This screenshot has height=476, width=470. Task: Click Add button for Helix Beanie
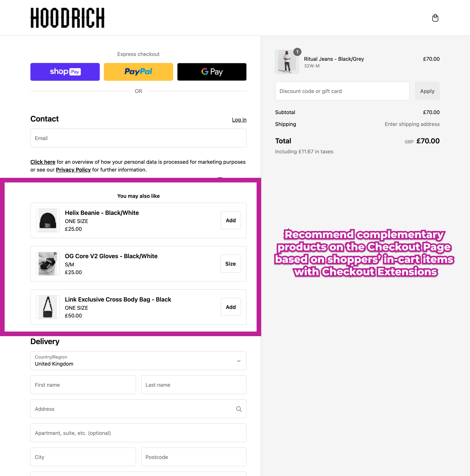click(x=231, y=220)
